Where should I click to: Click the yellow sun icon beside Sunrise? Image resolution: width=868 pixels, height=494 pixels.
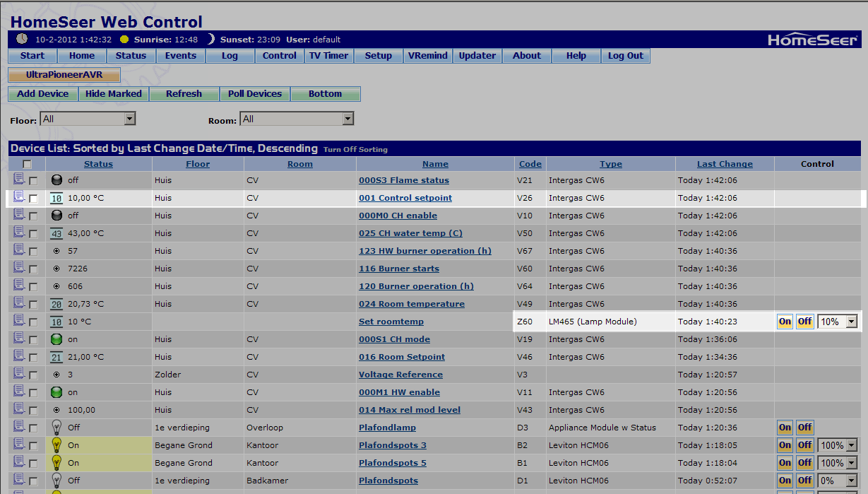tap(124, 40)
